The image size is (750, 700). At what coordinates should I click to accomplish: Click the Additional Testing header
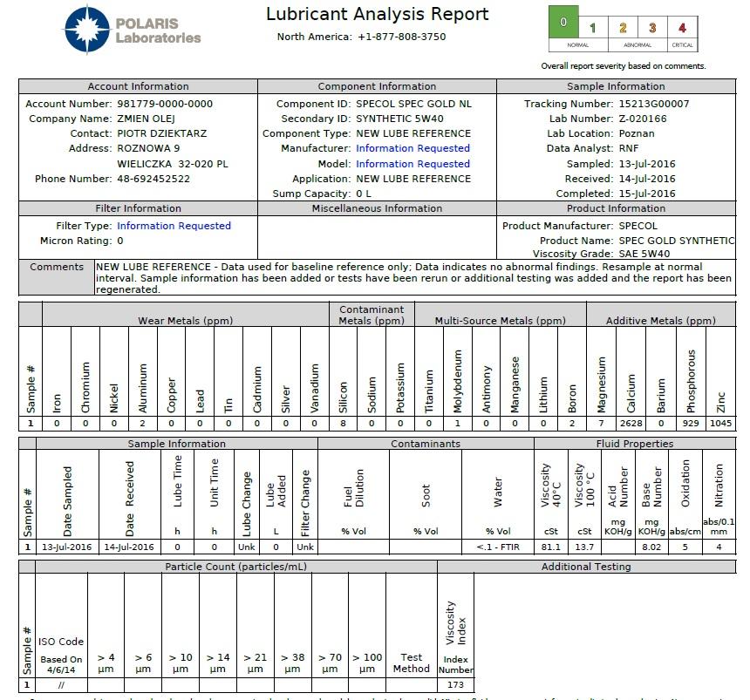click(586, 567)
